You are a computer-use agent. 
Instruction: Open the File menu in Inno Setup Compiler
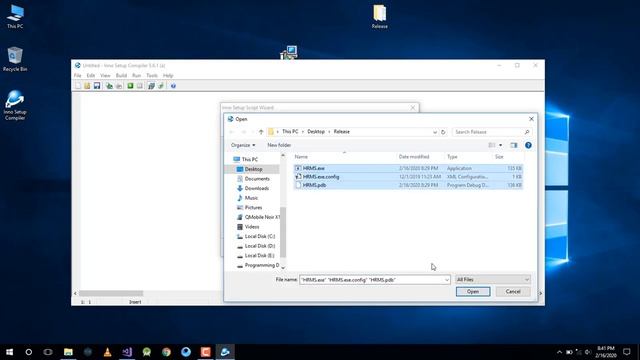[x=78, y=76]
